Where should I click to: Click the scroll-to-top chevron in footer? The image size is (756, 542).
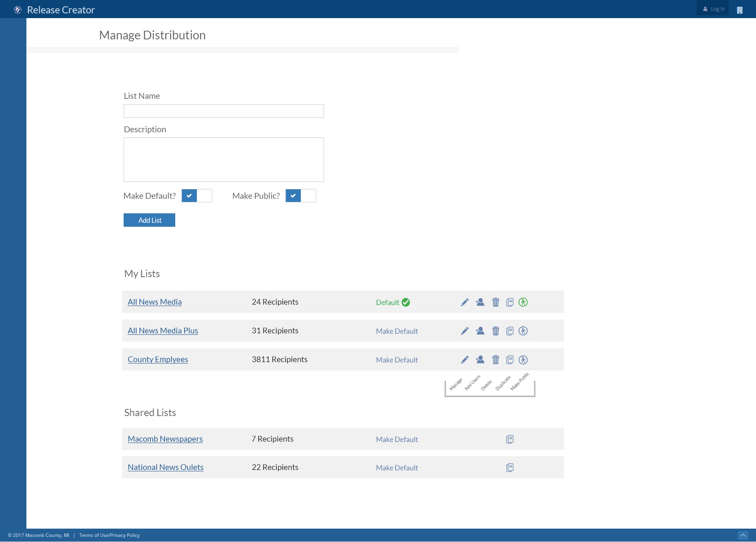click(x=743, y=535)
